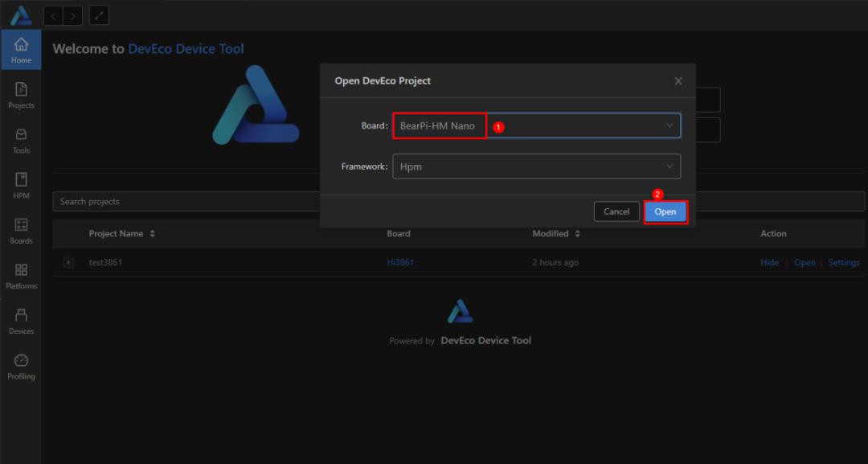
Task: Click the DevEco Device Tool title link
Action: tap(186, 49)
